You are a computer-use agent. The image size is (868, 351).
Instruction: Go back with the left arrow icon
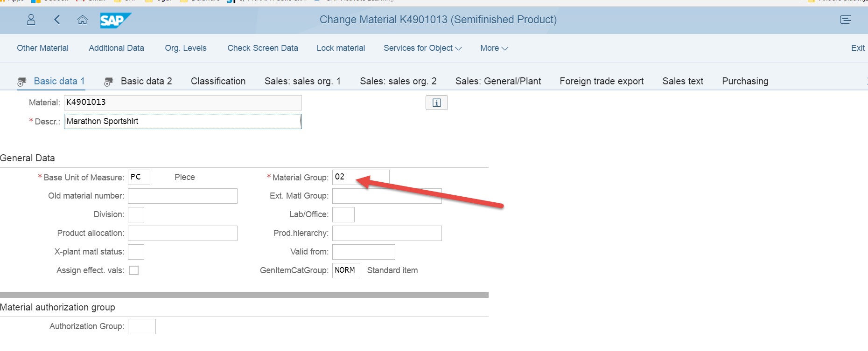coord(57,20)
